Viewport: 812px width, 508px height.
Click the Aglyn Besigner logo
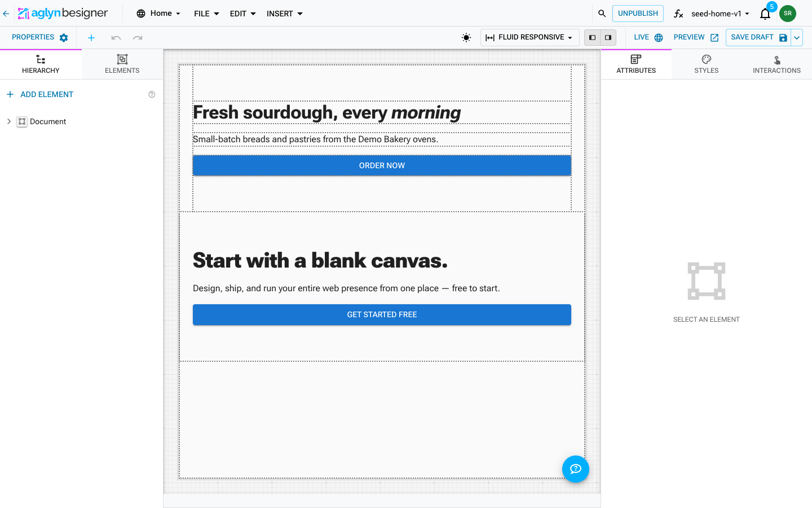[63, 13]
